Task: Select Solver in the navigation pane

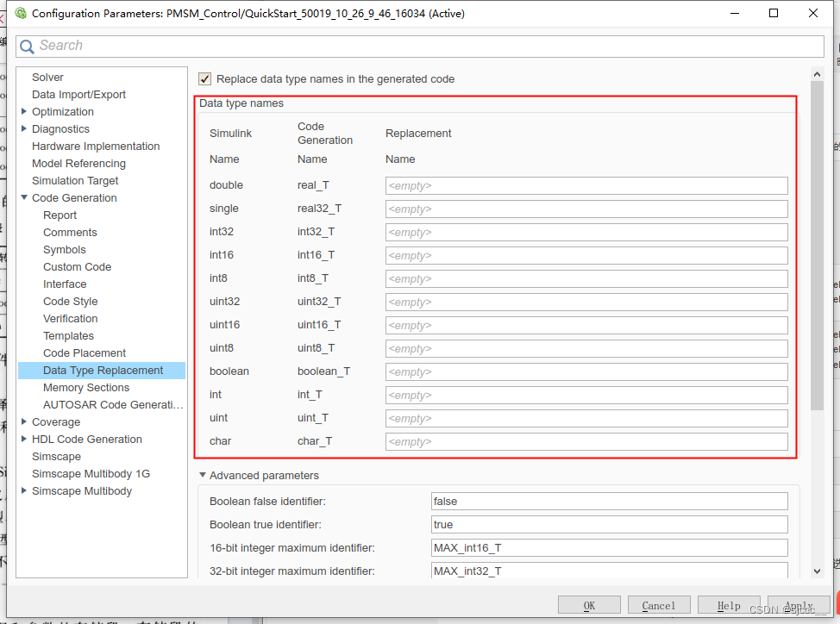Action: point(47,77)
